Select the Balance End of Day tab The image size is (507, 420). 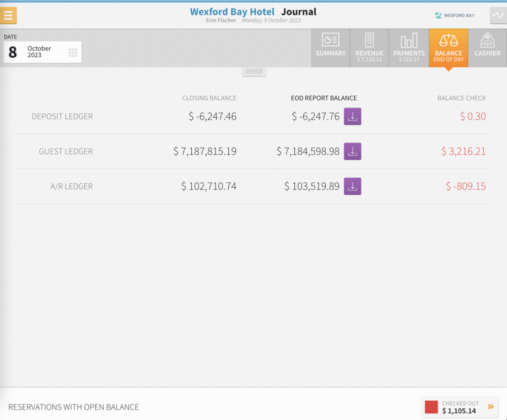click(x=449, y=48)
